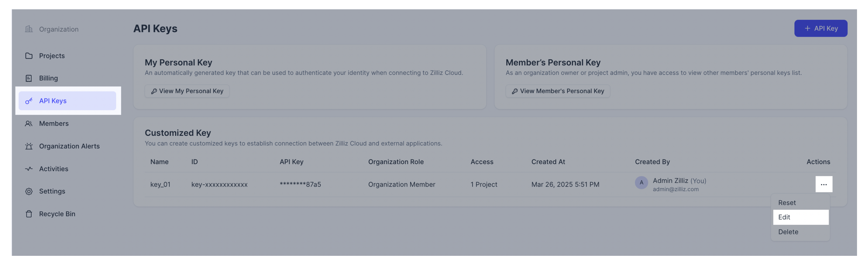Image resolution: width=868 pixels, height=266 pixels.
Task: Click the masked API key ending 87a5
Action: (x=300, y=184)
